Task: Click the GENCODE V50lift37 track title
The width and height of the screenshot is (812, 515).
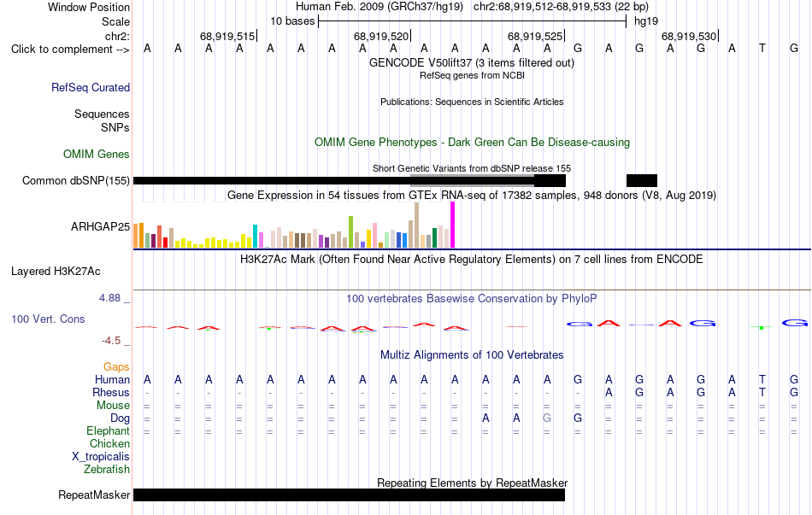Action: tap(472, 63)
